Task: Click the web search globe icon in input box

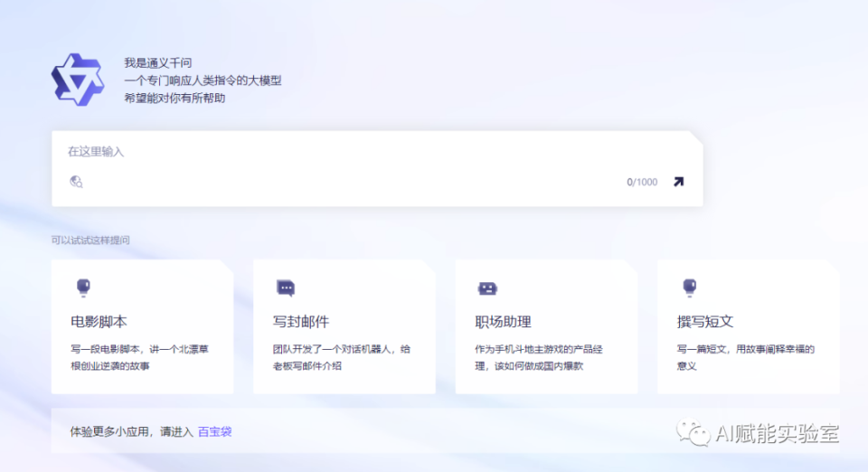Action: pos(76,182)
